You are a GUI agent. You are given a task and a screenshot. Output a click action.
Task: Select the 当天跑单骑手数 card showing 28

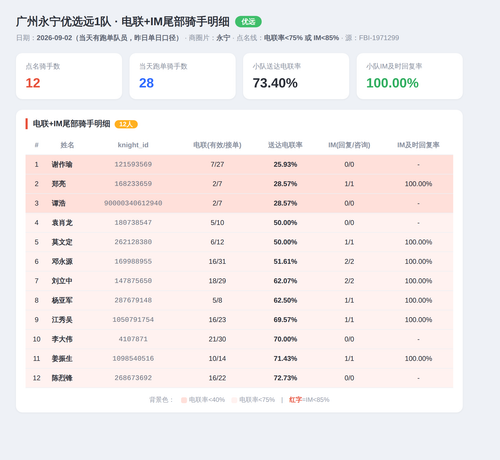182,76
